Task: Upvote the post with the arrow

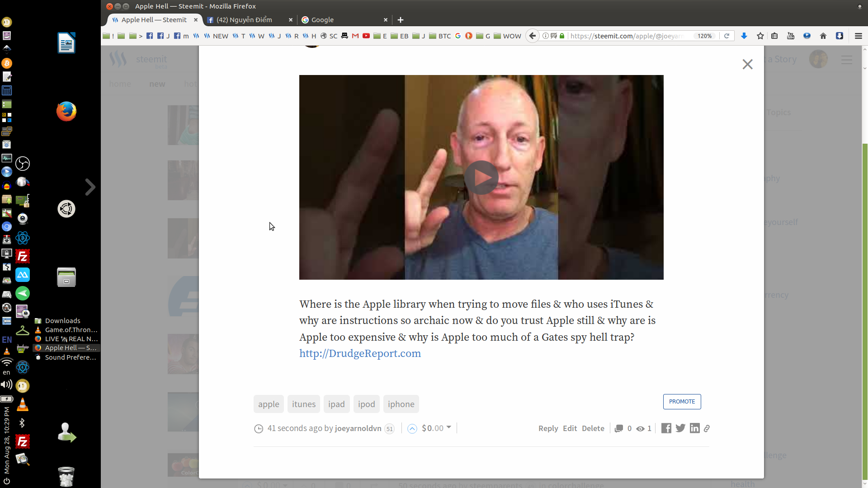Action: coord(412,428)
